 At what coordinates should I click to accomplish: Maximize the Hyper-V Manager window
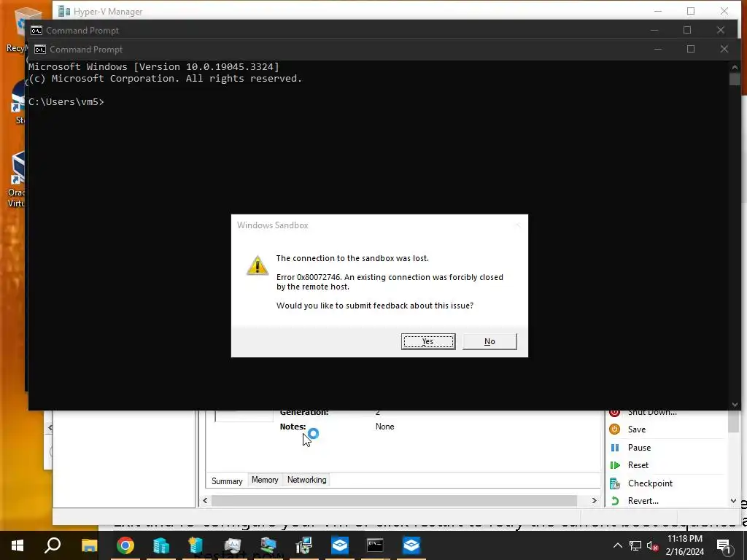point(691,11)
